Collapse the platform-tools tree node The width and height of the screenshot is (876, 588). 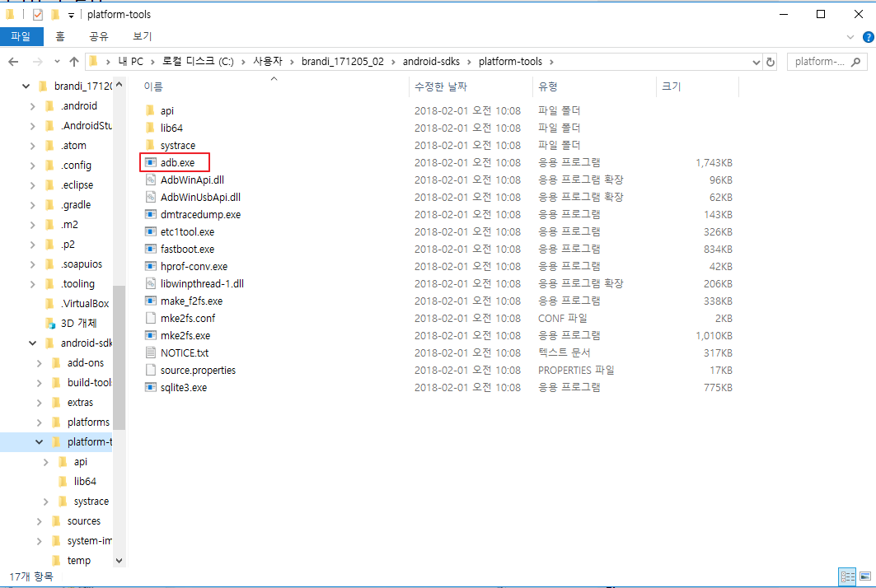[x=39, y=442]
